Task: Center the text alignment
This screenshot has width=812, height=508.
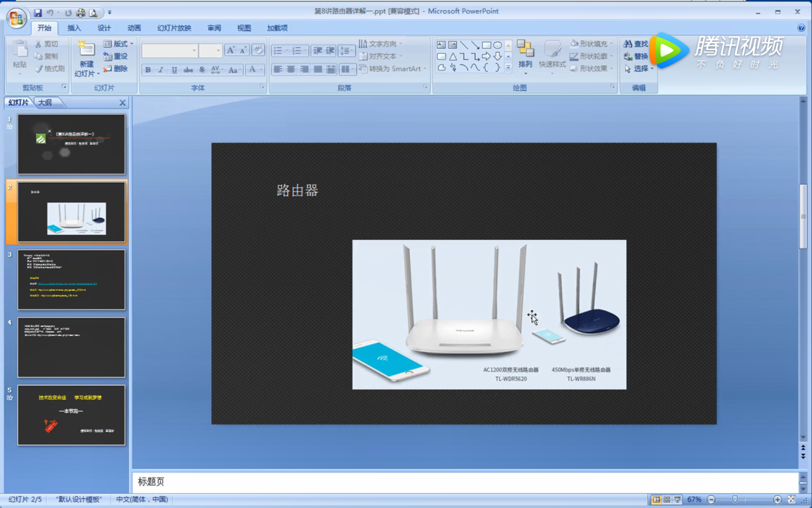Action: (x=291, y=69)
